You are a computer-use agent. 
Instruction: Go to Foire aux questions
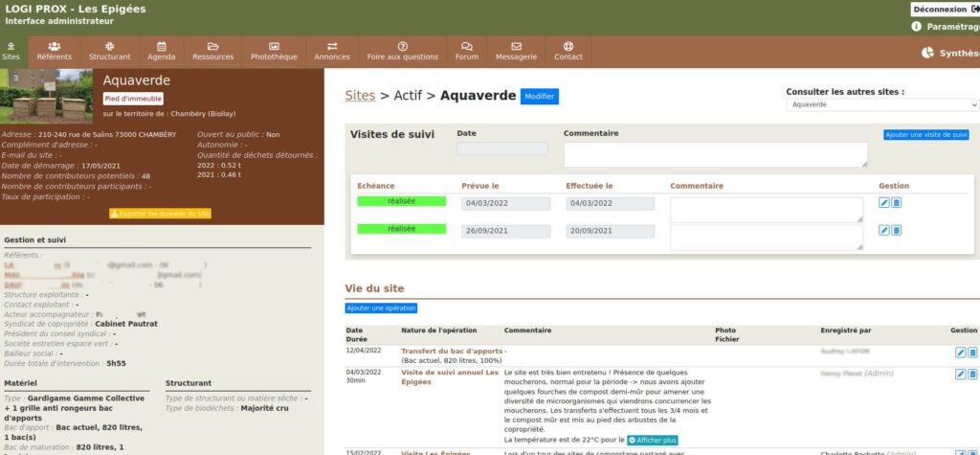pyautogui.click(x=402, y=51)
